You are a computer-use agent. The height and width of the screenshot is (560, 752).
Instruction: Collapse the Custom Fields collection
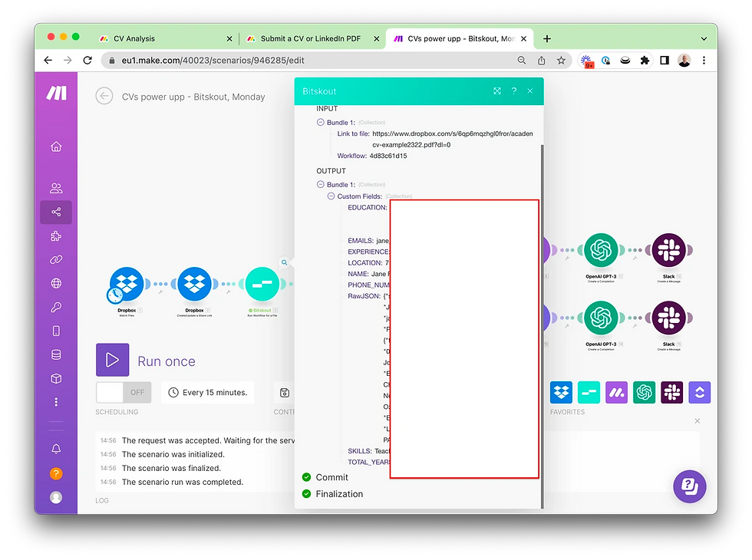(331, 196)
